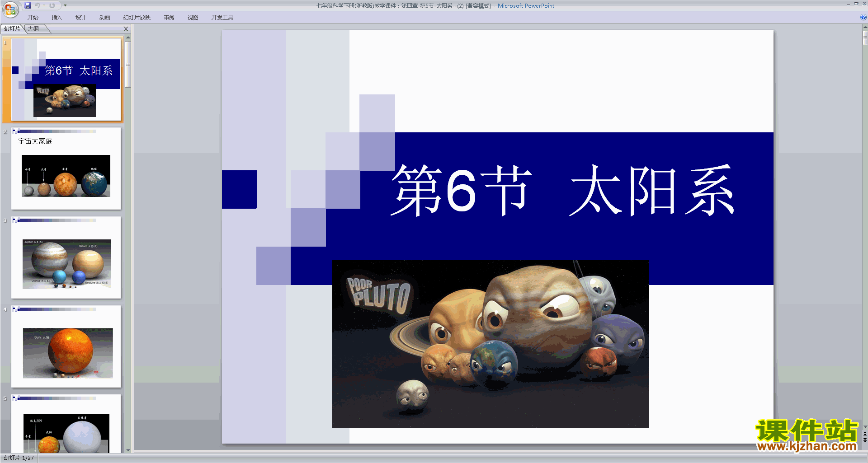Close the PowerPoint window
Image resolution: width=868 pixels, height=463 pixels.
click(864, 4)
